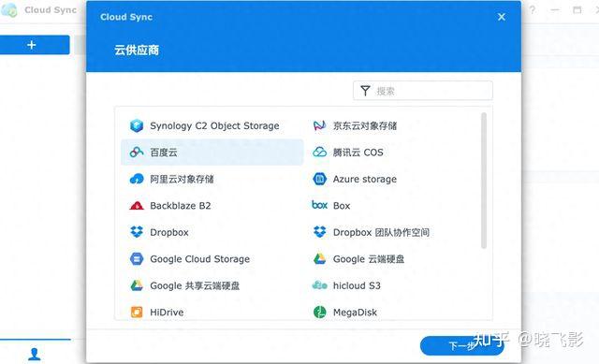Click the Backblaze B2 flame icon
This screenshot has width=599, height=364.
tap(137, 206)
